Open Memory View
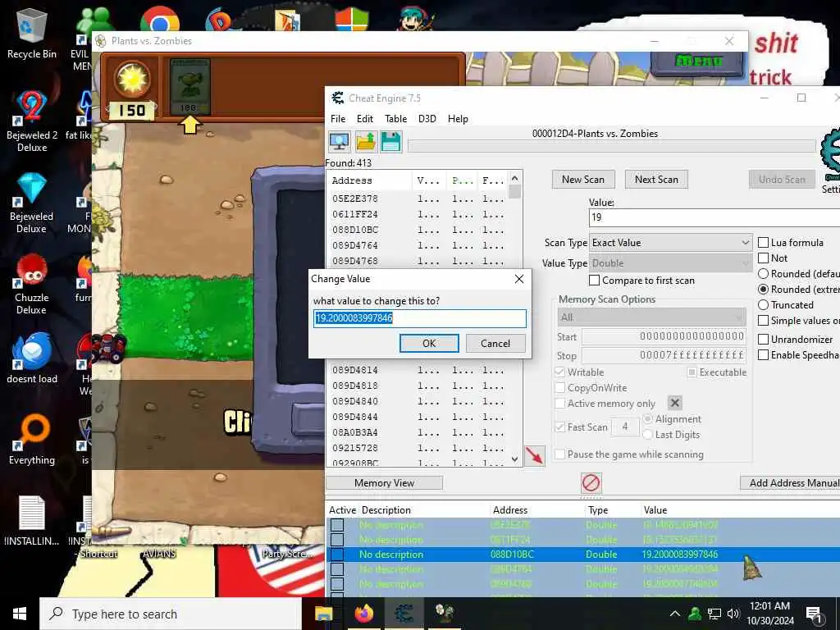Screen dimensions: 840x630 [x=384, y=482]
